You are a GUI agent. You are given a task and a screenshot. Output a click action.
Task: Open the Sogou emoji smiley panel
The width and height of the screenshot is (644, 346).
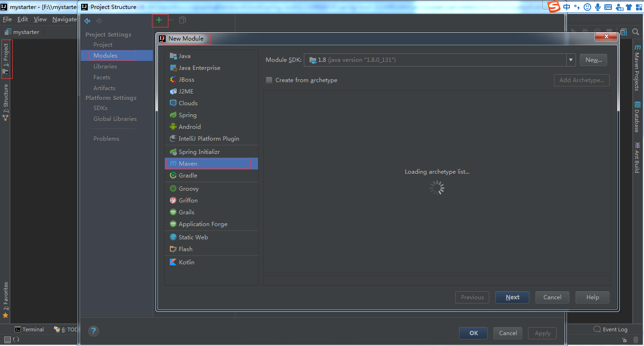pos(587,7)
